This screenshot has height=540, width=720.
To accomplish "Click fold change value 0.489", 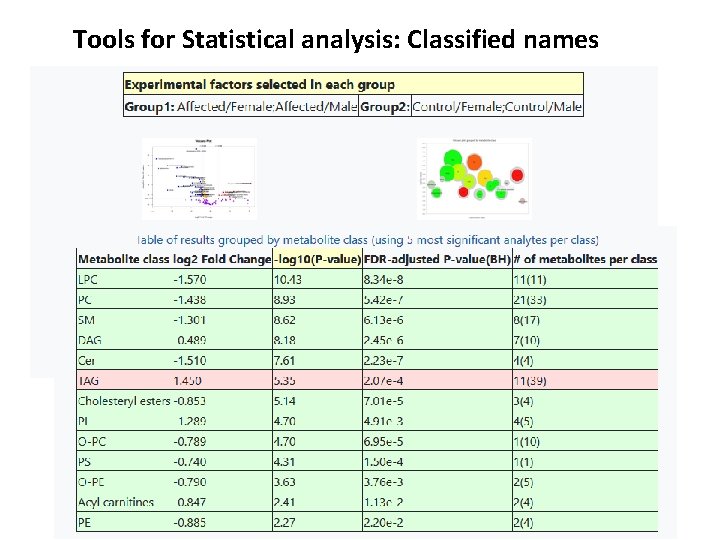I will tap(192, 340).
